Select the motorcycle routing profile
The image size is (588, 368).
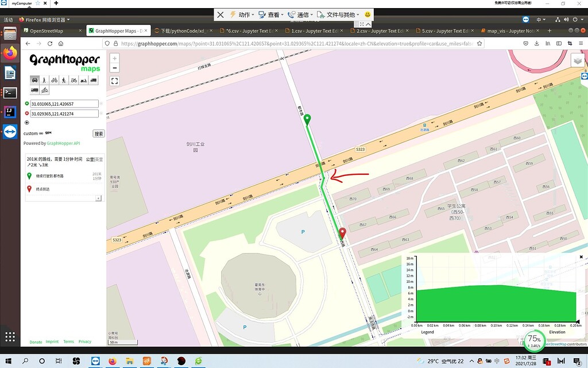pos(74,80)
